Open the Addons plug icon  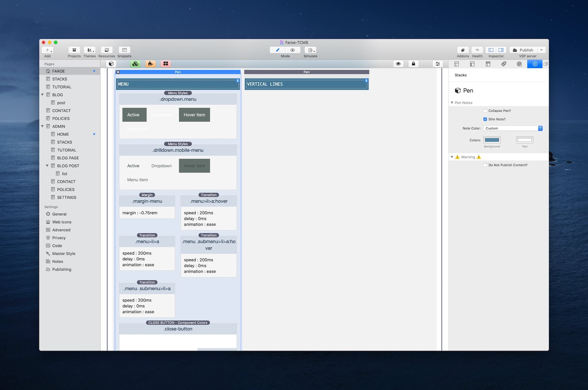click(x=463, y=50)
